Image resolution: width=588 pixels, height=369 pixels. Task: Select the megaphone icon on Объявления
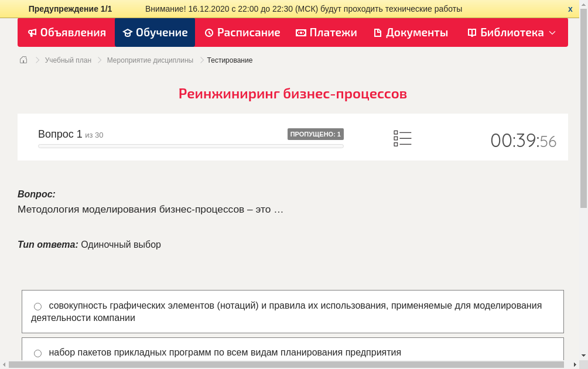tap(32, 33)
